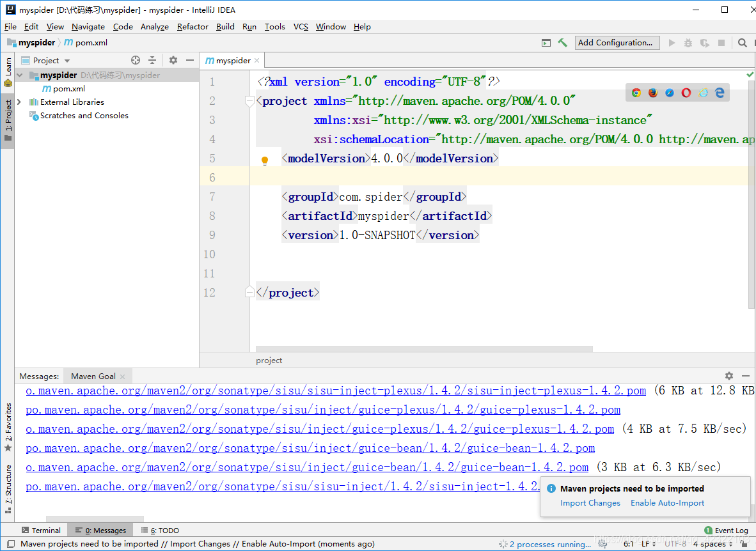Open pom.xml in Firefox browser icon
Viewport: 756px width, 551px height.
click(653, 93)
